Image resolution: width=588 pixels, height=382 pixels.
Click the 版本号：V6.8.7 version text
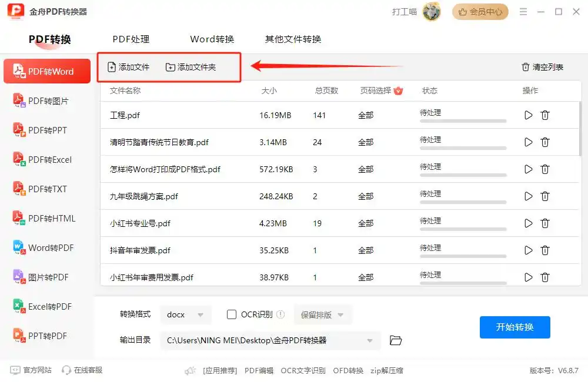(x=554, y=371)
